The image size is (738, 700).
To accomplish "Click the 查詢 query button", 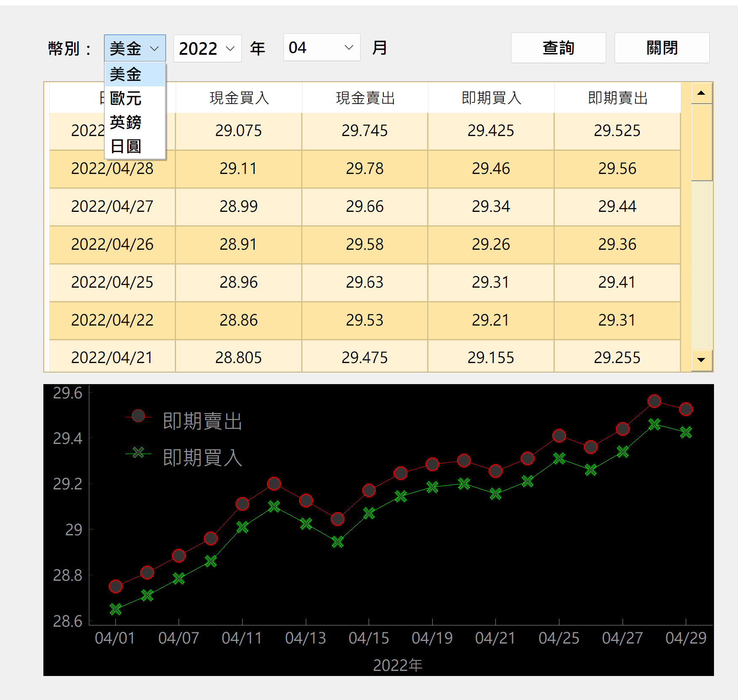I will pyautogui.click(x=558, y=48).
